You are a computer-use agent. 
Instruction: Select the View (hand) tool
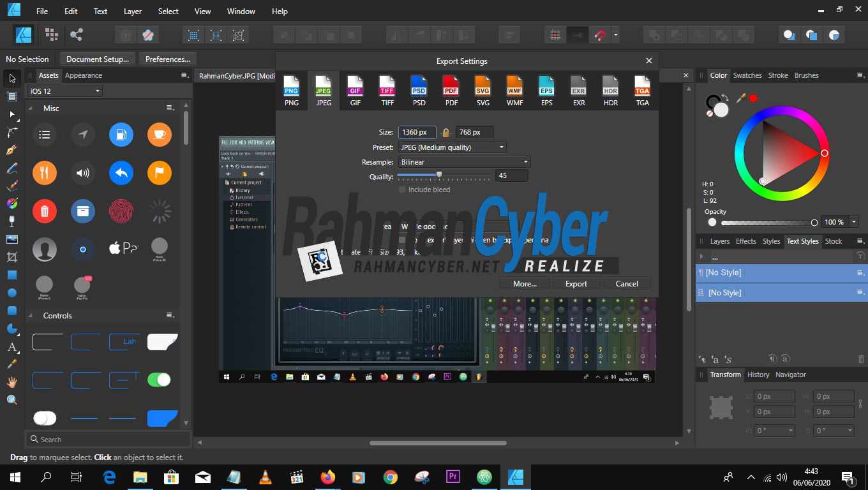(x=12, y=382)
